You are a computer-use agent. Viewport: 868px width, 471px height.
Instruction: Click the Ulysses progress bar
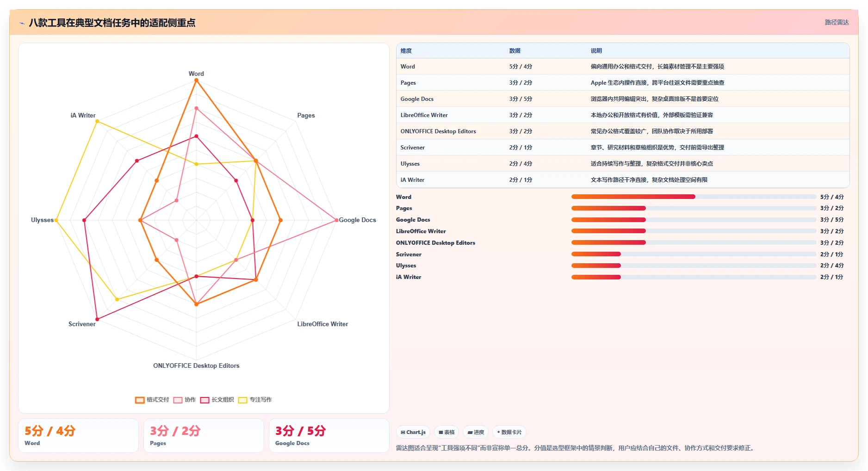pos(694,266)
